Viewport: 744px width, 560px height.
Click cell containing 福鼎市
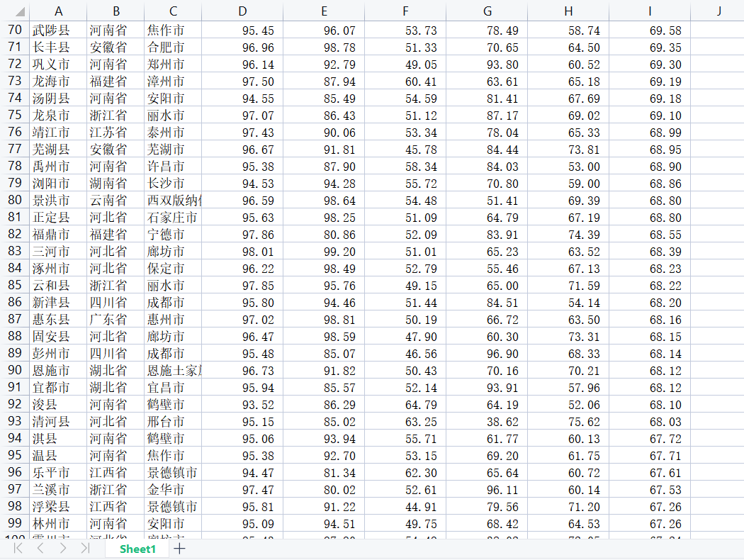(58, 235)
